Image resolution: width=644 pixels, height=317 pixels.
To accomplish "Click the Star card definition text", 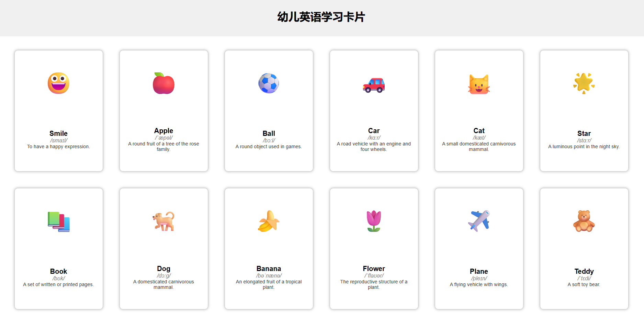I will pyautogui.click(x=584, y=146).
